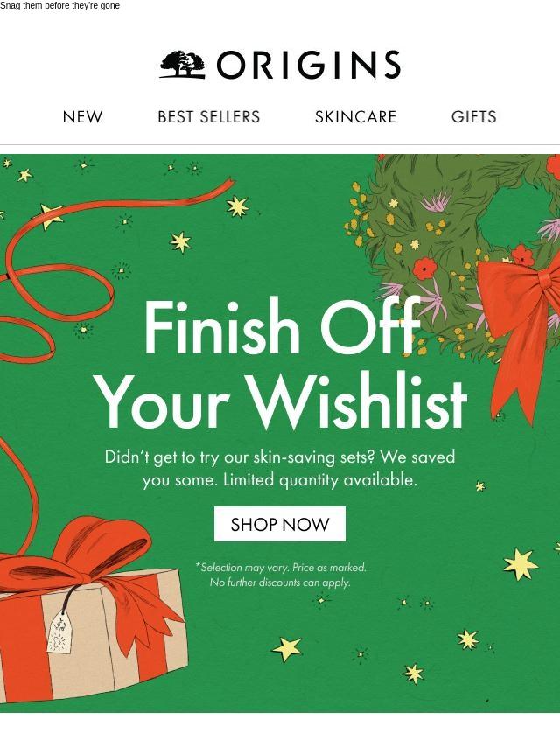The image size is (560, 747).
Task: Click the selection may vary disclaimer text
Action: click(x=281, y=575)
